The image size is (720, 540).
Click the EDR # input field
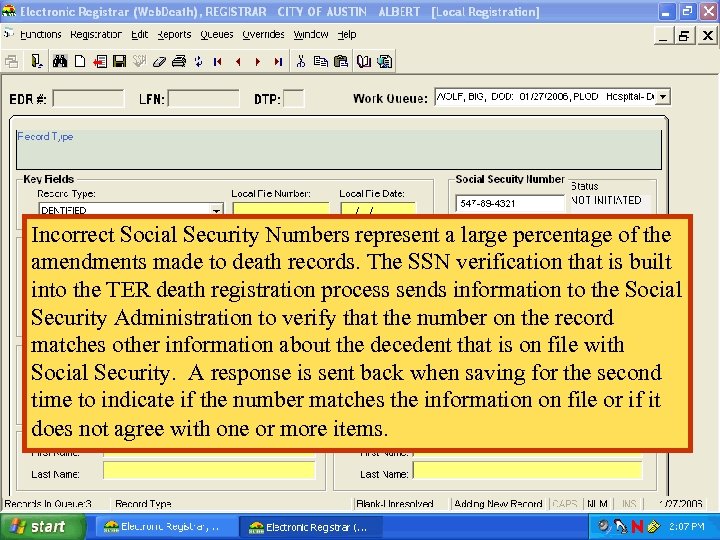(x=88, y=98)
